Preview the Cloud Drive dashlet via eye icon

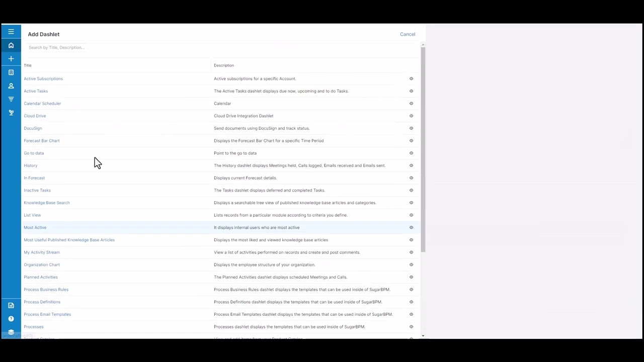click(411, 116)
